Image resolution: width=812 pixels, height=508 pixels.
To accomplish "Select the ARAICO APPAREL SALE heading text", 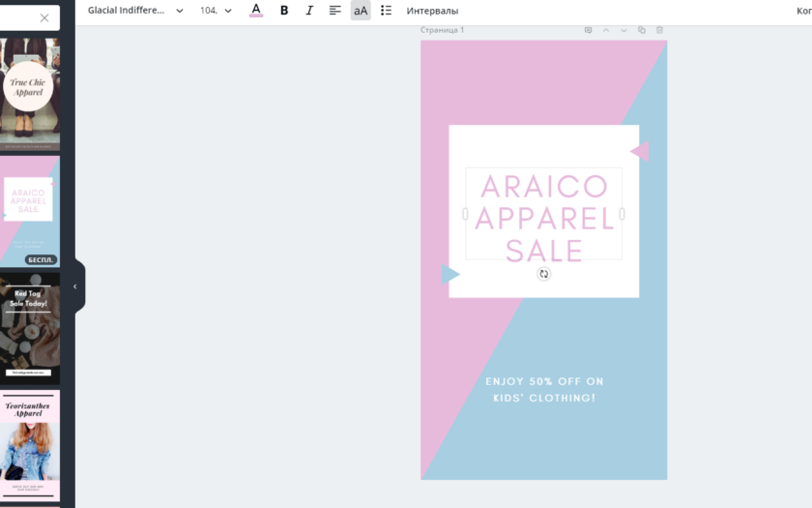I will (x=543, y=219).
